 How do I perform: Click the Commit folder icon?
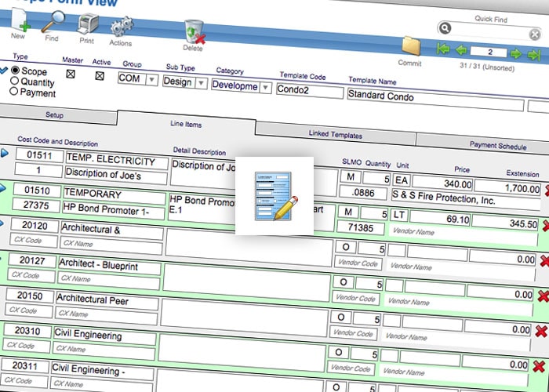411,45
